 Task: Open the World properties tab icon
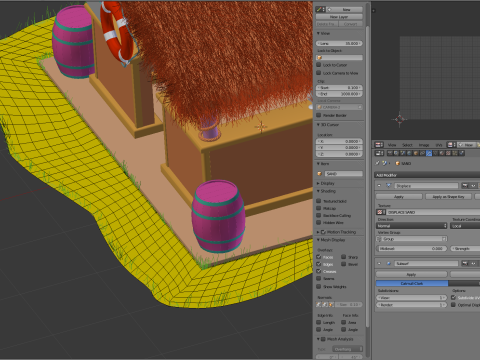pyautogui.click(x=409, y=153)
